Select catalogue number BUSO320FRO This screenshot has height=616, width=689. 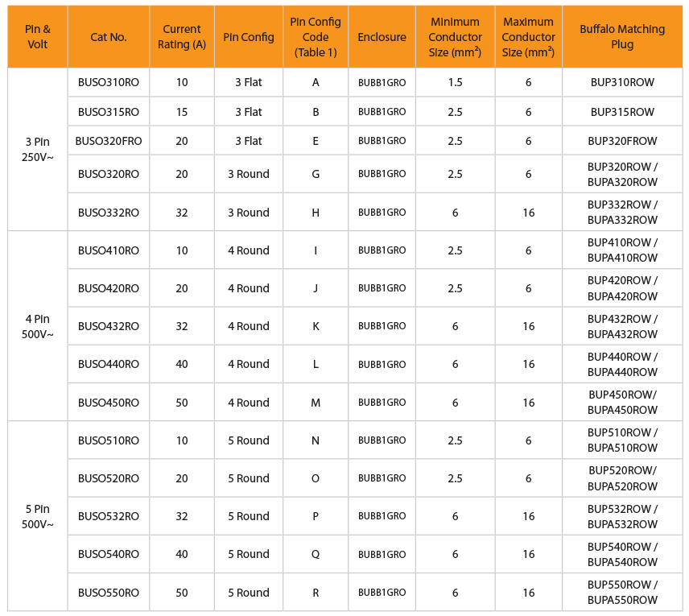pyautogui.click(x=109, y=141)
